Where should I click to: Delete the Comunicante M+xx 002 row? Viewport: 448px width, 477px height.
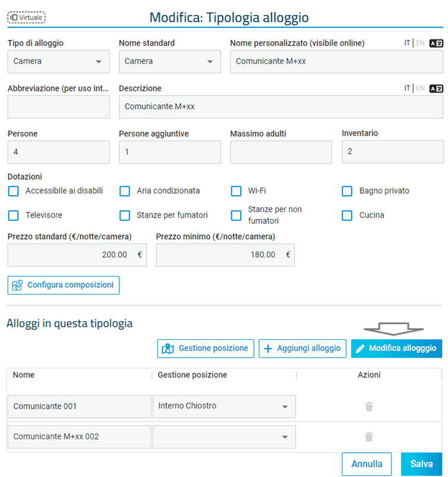[x=369, y=437]
